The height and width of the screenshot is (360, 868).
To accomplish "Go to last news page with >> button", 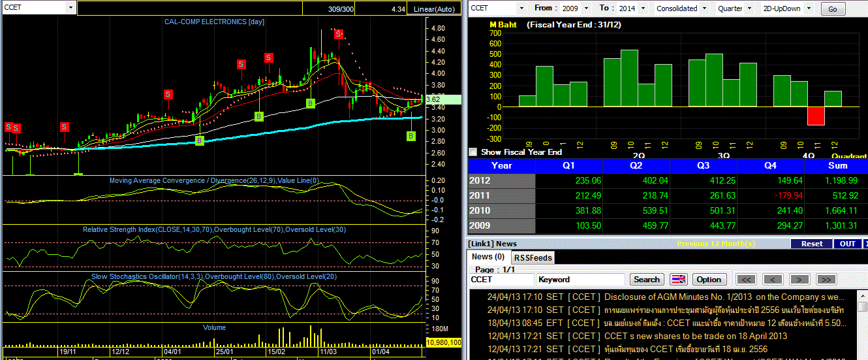I will tap(826, 279).
